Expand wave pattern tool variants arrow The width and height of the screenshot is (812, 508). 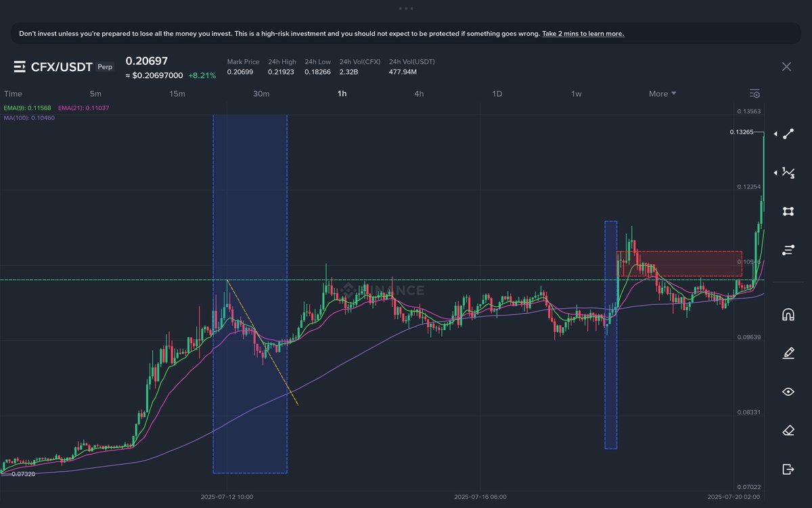tap(775, 173)
